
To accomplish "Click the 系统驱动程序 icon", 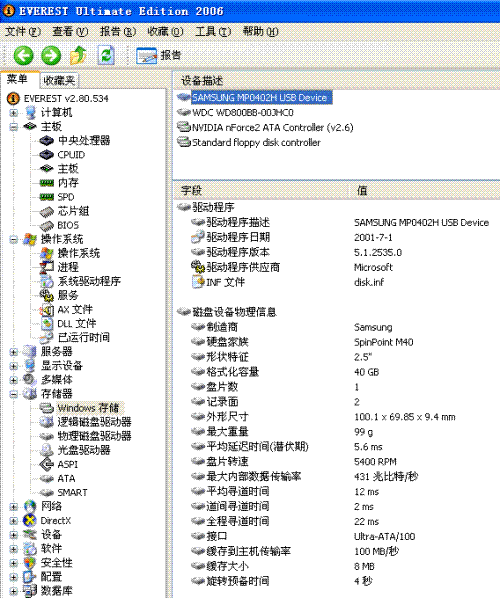I will [47, 281].
